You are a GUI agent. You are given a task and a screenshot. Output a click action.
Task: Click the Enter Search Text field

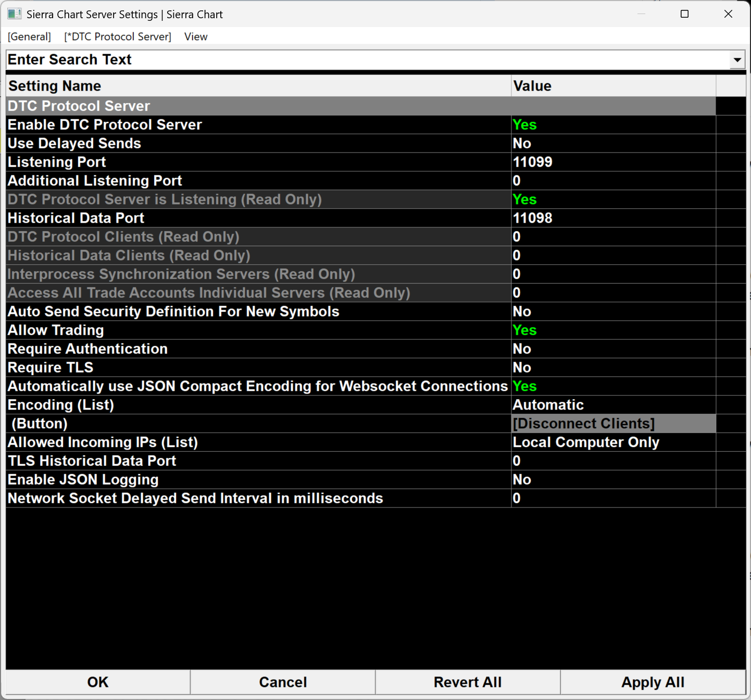click(368, 59)
